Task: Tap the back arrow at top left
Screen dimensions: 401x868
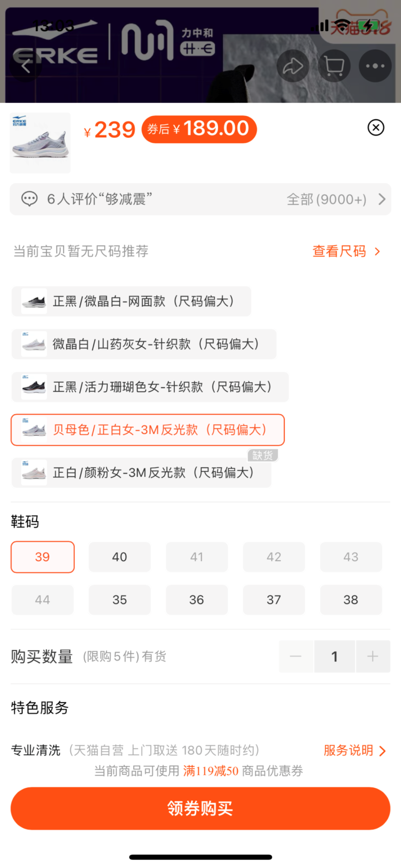Action: [26, 66]
